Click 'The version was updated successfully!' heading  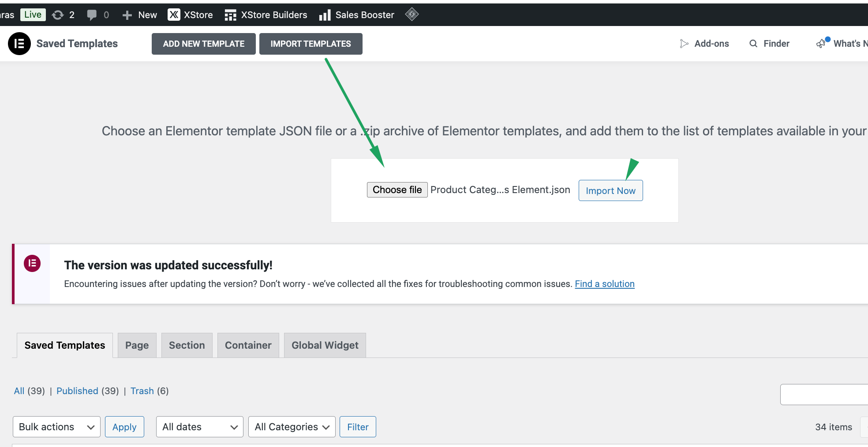point(168,265)
